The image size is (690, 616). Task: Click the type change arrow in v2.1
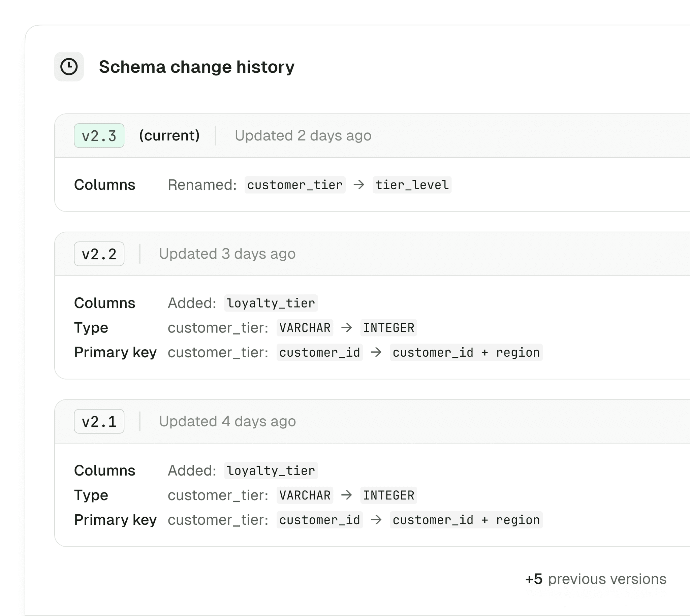[346, 495]
